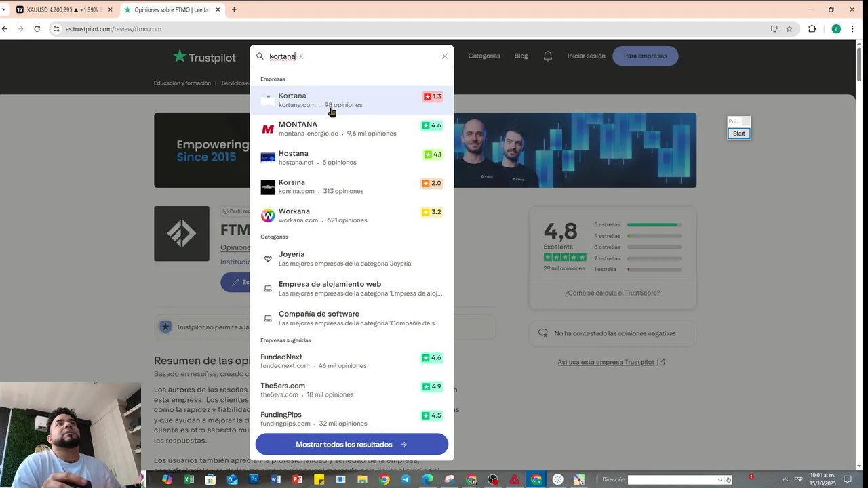Image resolution: width=868 pixels, height=488 pixels.
Task: View site information icon in address bar
Action: 57,29
